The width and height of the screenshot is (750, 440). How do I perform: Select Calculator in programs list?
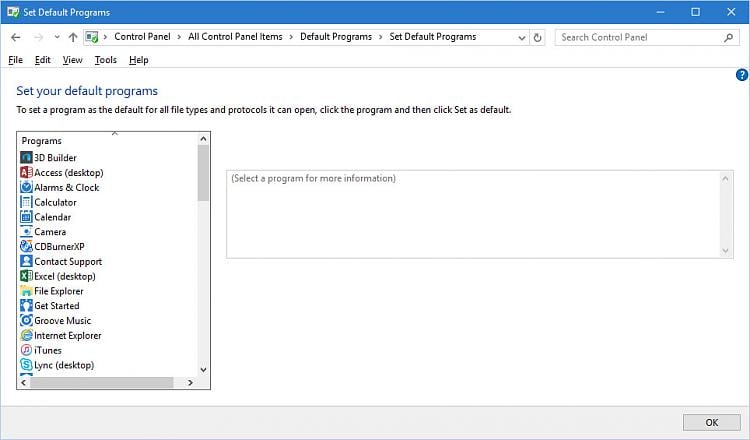click(x=55, y=202)
